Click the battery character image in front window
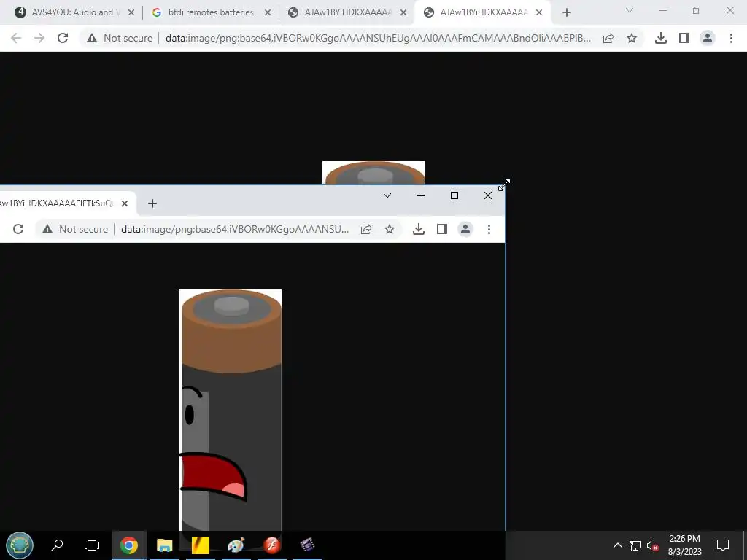This screenshot has height=560, width=747. pos(230,410)
